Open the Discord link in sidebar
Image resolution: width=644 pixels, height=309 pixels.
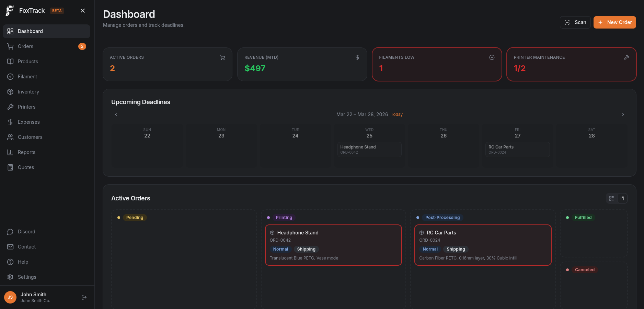[26, 232]
